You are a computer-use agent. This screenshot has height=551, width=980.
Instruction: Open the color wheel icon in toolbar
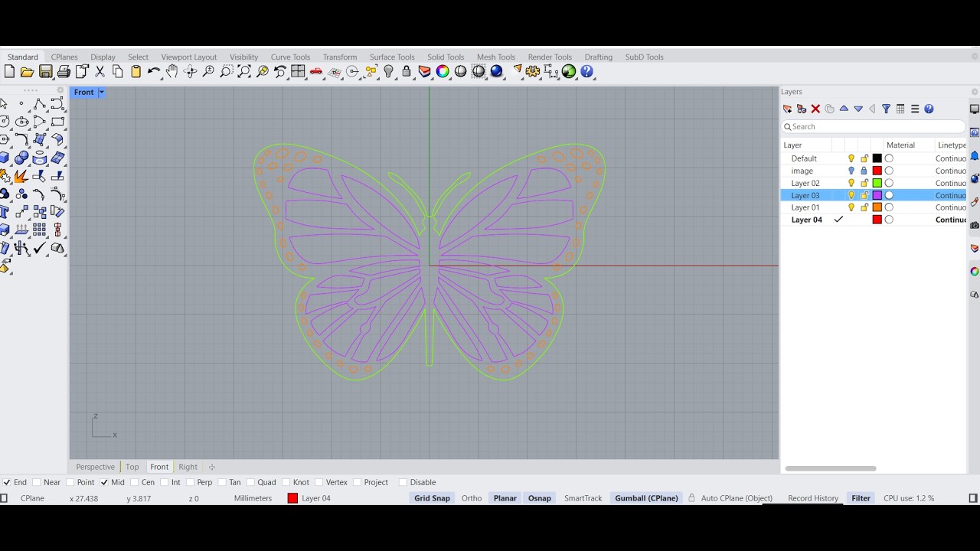click(443, 72)
